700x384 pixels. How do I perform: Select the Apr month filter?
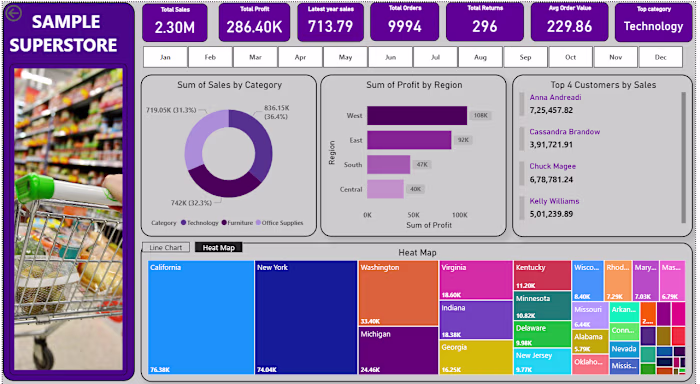[300, 57]
